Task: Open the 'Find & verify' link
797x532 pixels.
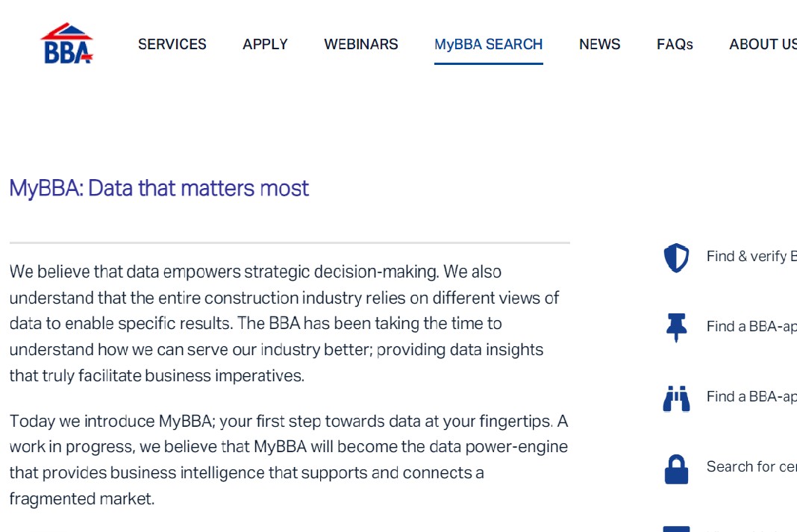Action: pos(751,256)
